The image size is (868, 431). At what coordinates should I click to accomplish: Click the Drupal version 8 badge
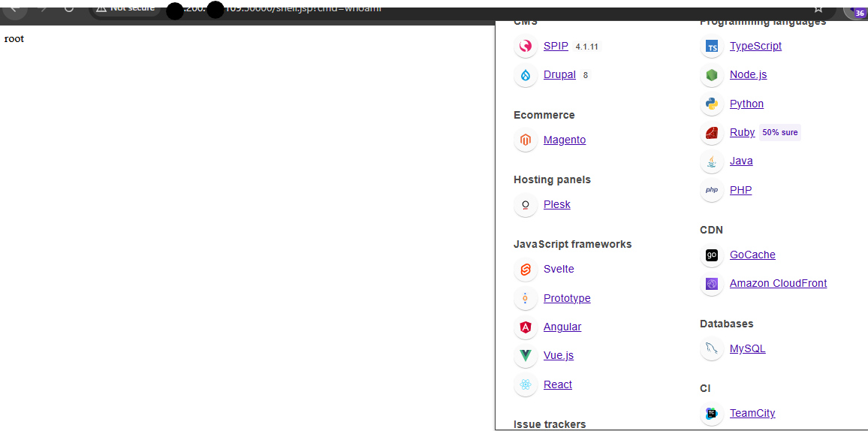click(585, 75)
